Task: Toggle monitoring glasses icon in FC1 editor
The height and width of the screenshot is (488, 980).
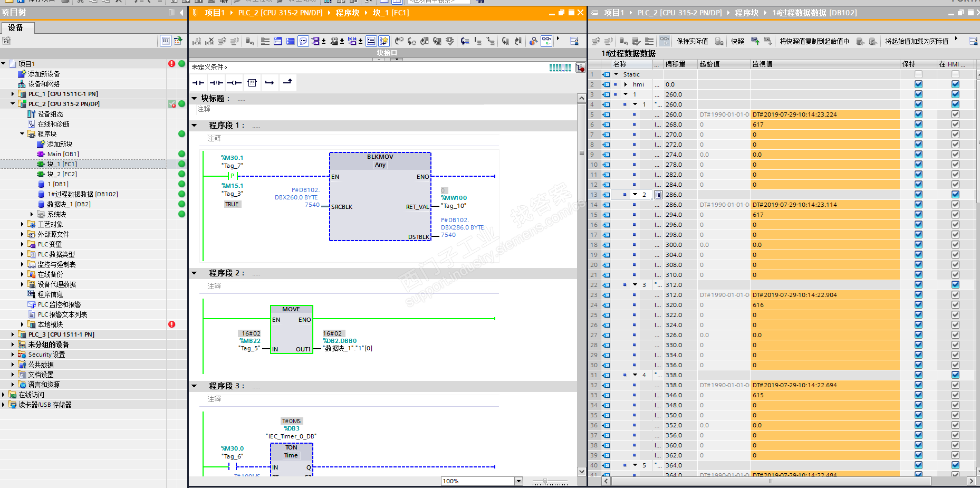Action: [546, 41]
